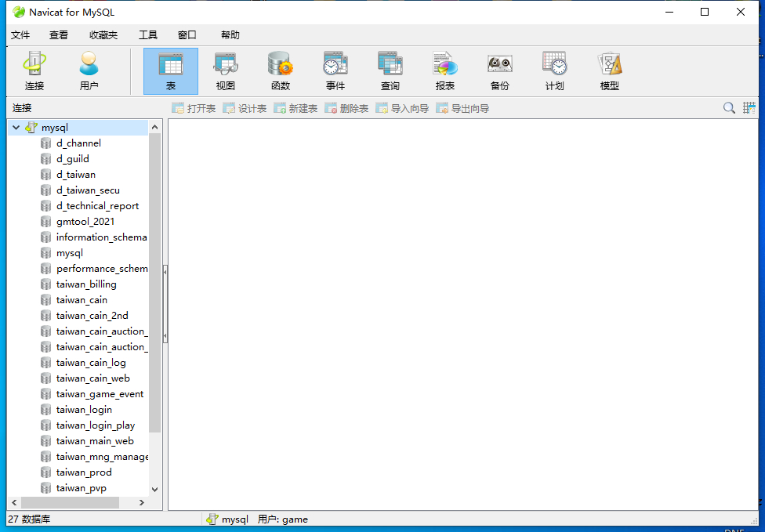This screenshot has height=532, width=765.
Task: Click the '27 数据库' status bar text
Action: point(29,519)
